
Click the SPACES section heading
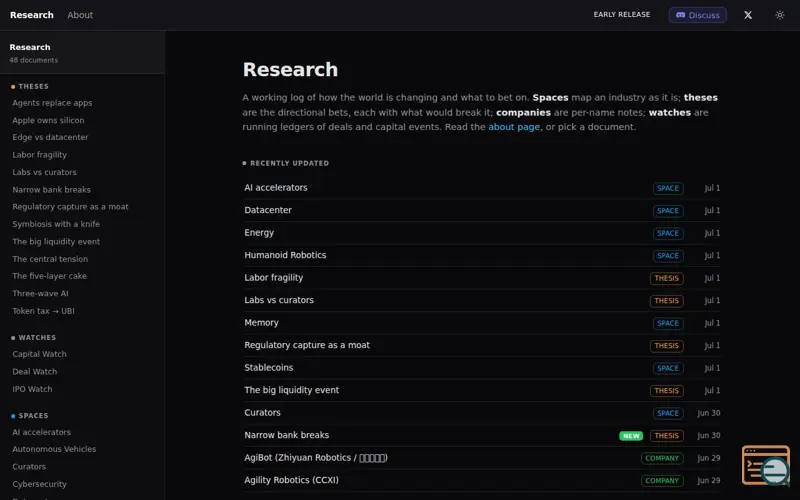tap(33, 415)
